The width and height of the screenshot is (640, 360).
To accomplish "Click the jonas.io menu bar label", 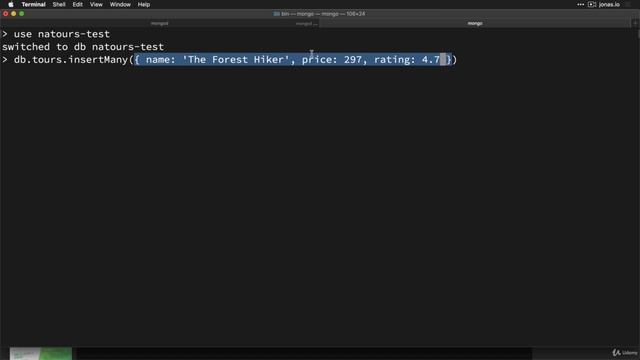I will pos(609,4).
